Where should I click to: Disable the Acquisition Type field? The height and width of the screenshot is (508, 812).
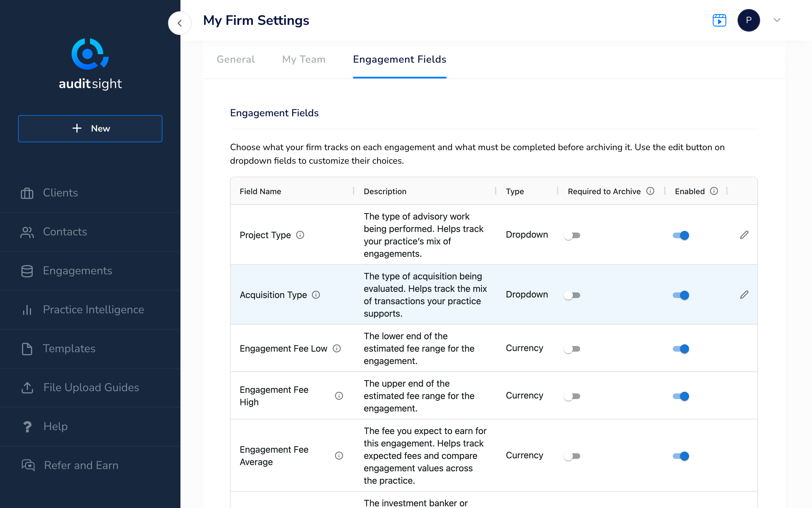point(681,295)
